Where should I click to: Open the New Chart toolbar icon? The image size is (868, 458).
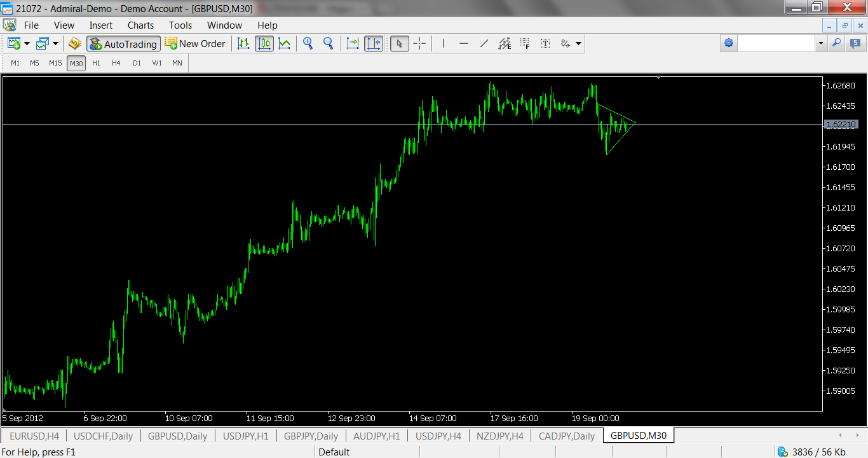[x=14, y=44]
